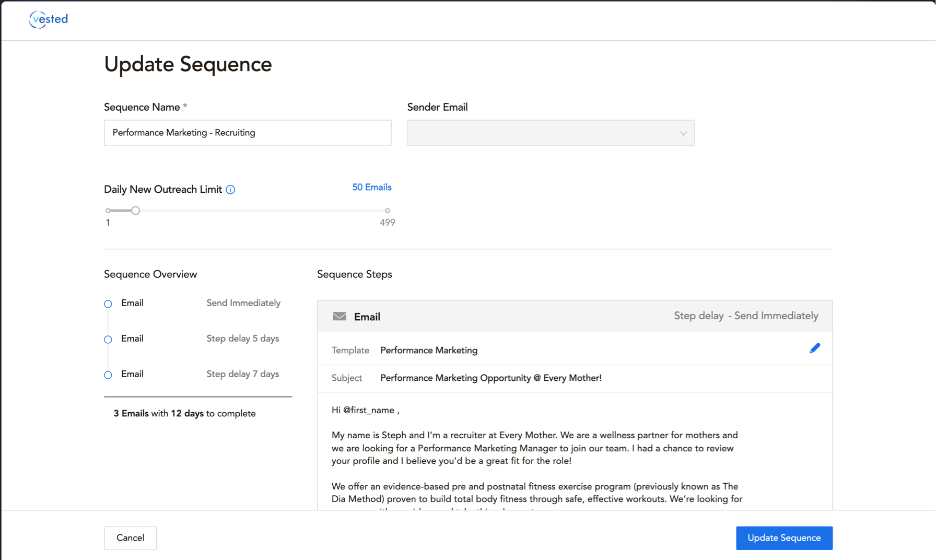
Task: Open the Sender Email dropdown
Action: pos(551,133)
